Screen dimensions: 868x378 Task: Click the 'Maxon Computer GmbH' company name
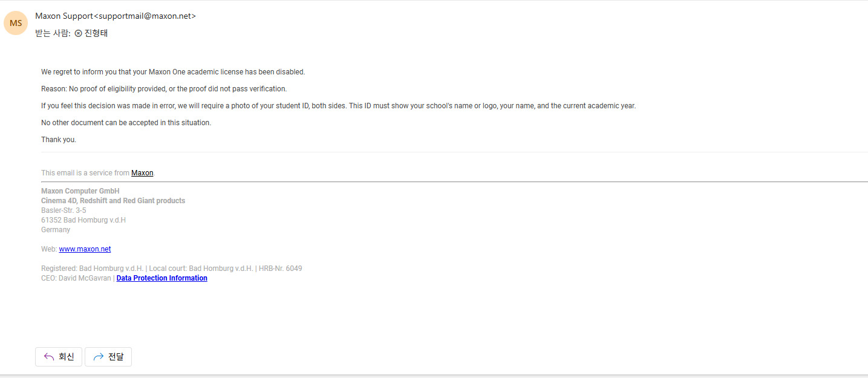(80, 191)
